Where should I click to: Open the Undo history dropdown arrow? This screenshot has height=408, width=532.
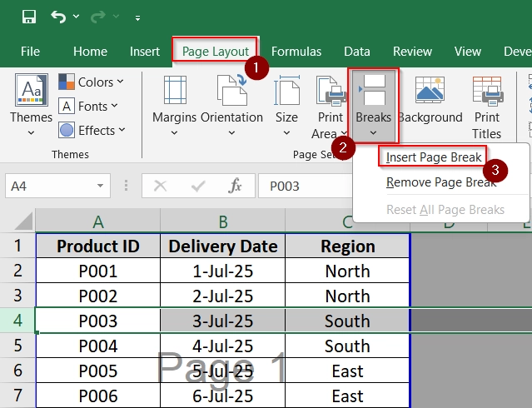click(x=76, y=17)
